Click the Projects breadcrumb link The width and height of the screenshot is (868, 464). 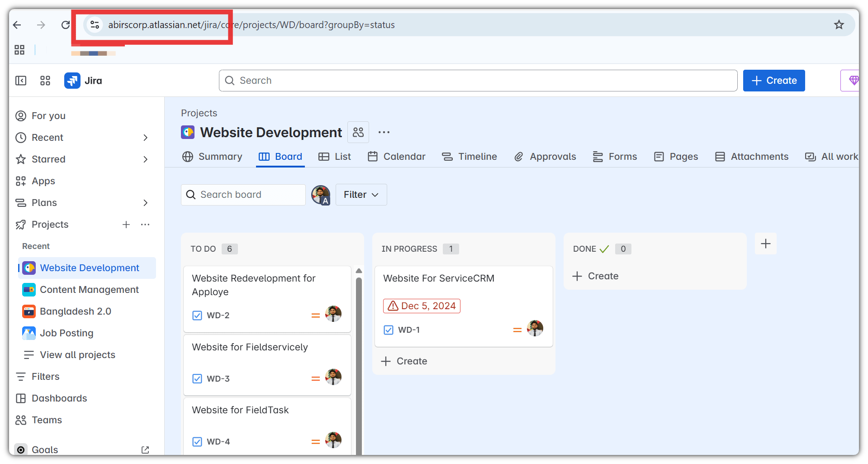point(199,113)
